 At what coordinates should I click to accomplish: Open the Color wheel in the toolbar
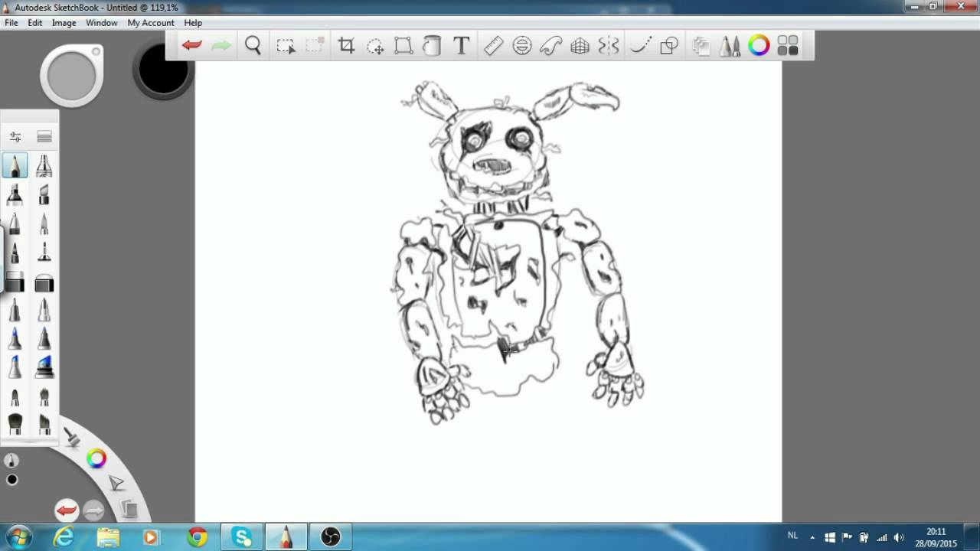point(758,45)
